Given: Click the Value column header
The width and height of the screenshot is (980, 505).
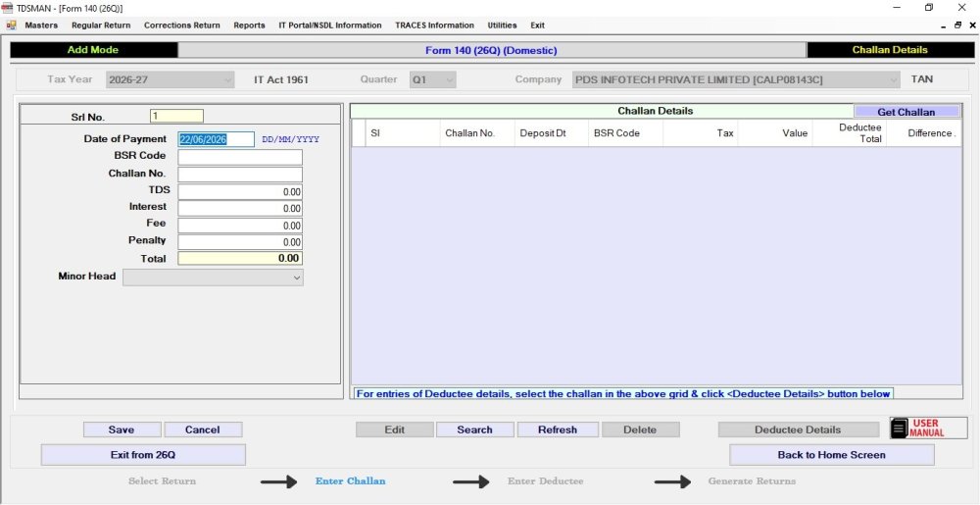Looking at the screenshot, I should click(x=775, y=133).
